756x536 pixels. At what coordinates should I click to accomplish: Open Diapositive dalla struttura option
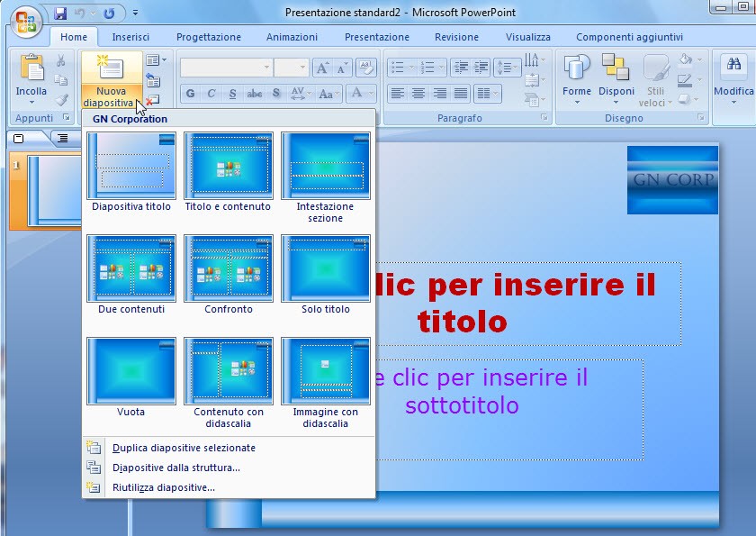tap(175, 468)
